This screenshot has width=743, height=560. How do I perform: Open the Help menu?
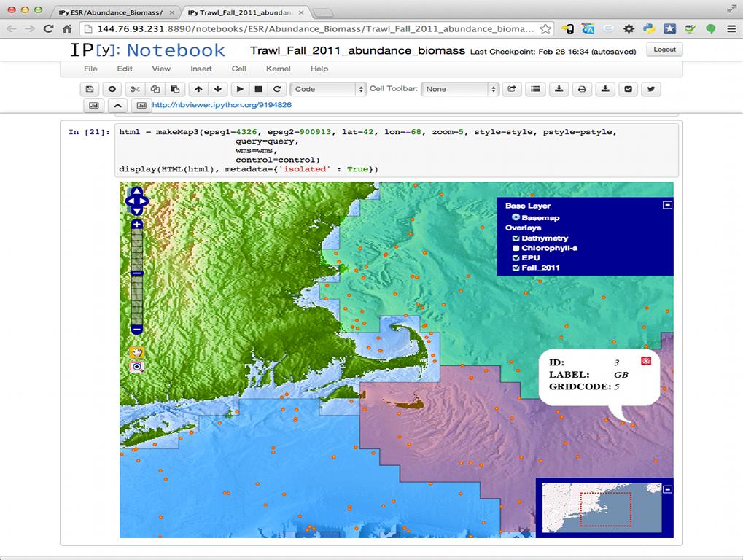(x=319, y=69)
